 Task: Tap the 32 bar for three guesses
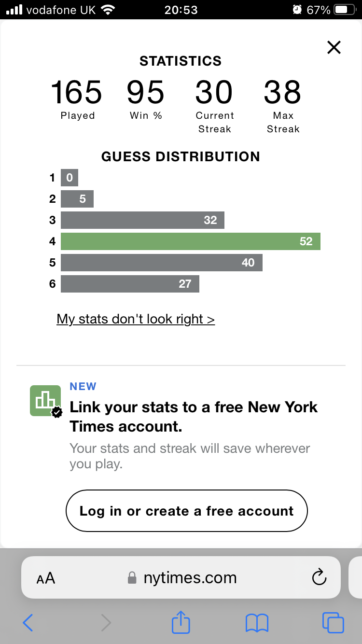[x=142, y=220]
